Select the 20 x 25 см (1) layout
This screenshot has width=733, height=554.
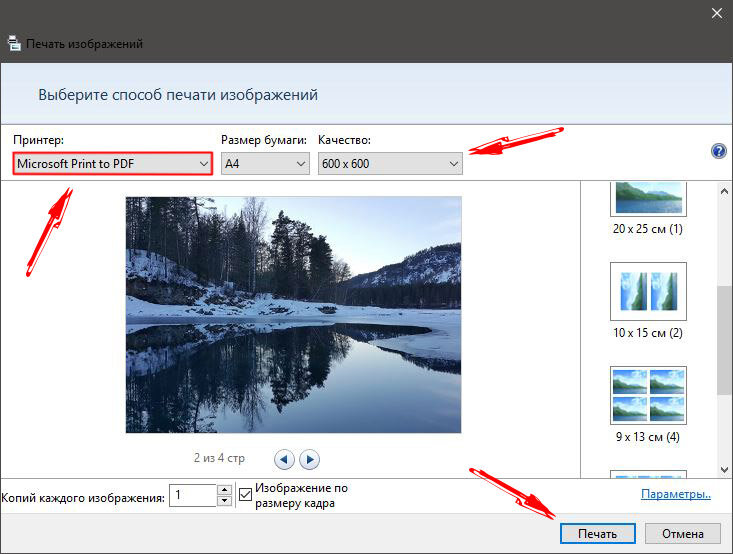click(648, 209)
